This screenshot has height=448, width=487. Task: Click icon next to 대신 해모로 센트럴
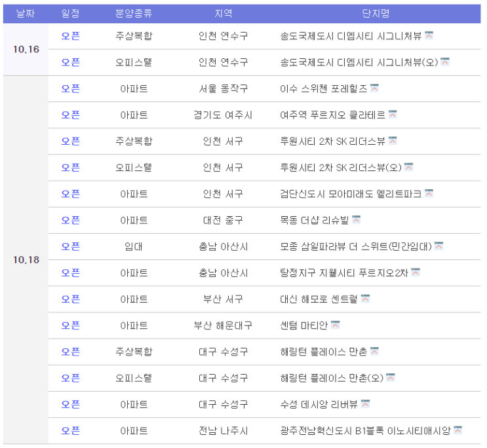pyautogui.click(x=365, y=299)
